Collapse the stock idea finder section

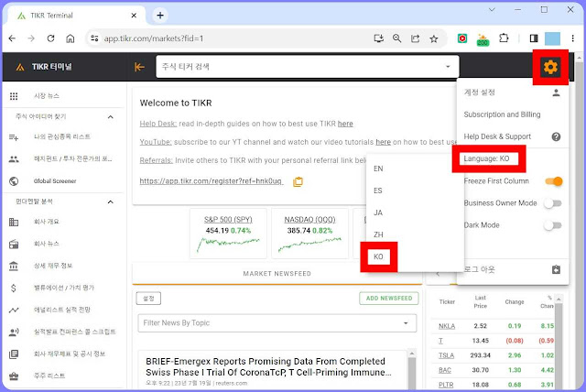[x=110, y=117]
